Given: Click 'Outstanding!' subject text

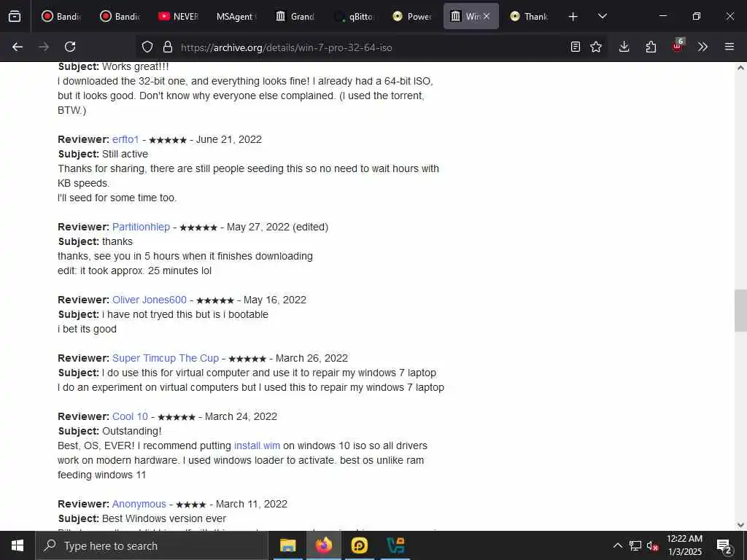Looking at the screenshot, I should tap(131, 432).
